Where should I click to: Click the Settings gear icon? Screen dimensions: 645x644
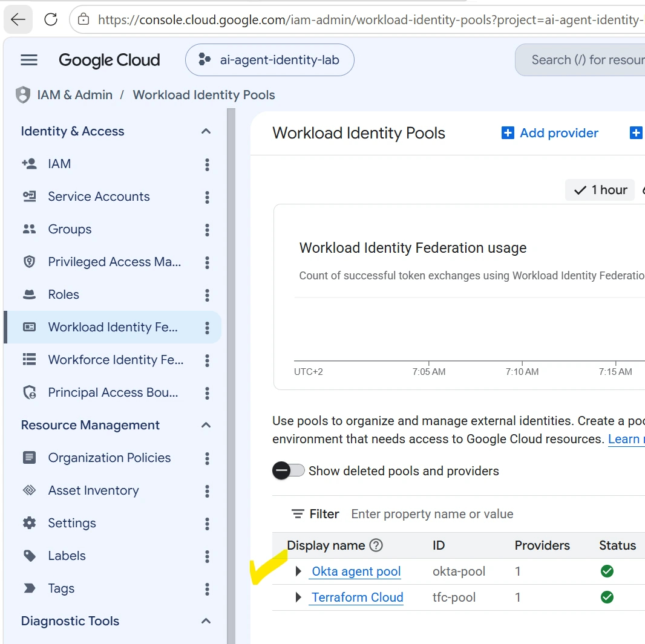point(29,523)
